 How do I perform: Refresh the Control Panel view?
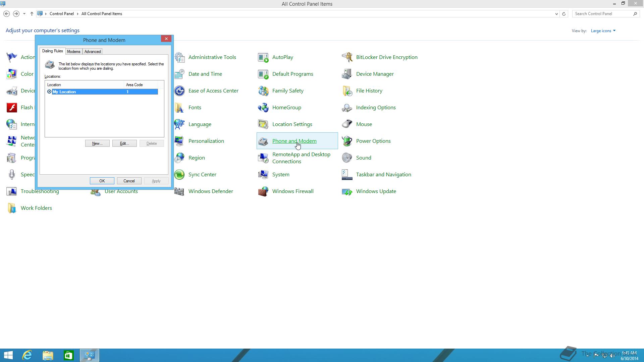click(564, 14)
